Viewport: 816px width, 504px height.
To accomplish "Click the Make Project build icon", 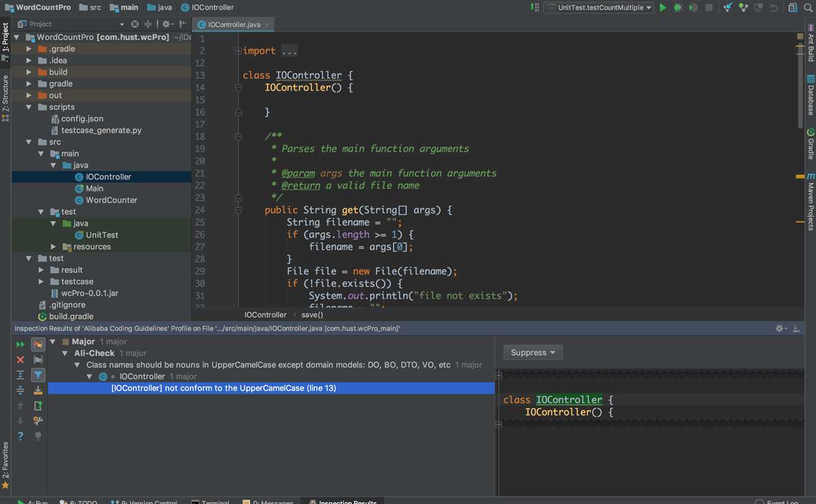I will 534,7.
